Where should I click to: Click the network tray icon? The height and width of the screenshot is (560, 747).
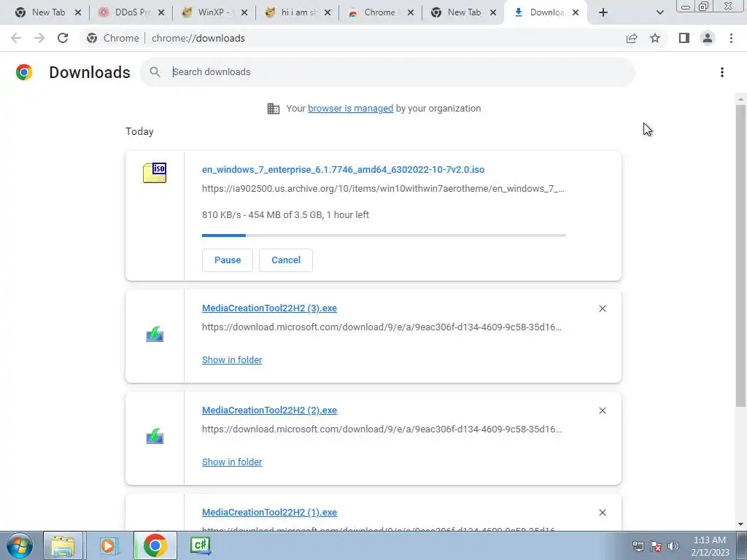point(638,546)
